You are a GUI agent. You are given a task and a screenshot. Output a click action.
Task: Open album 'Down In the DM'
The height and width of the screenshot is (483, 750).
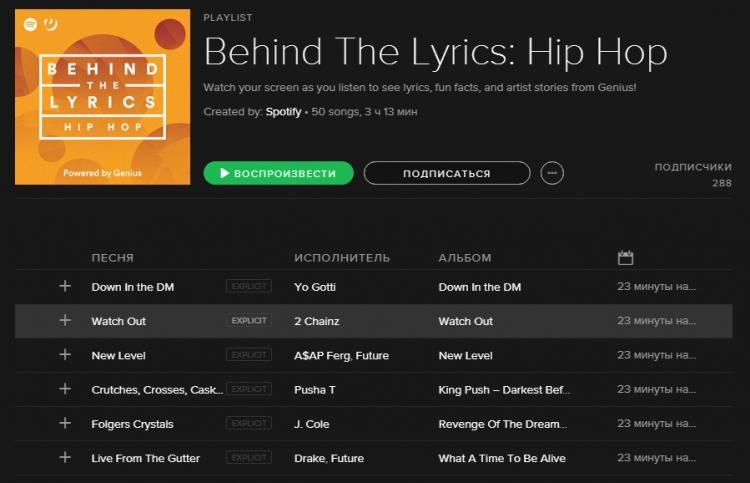[480, 287]
